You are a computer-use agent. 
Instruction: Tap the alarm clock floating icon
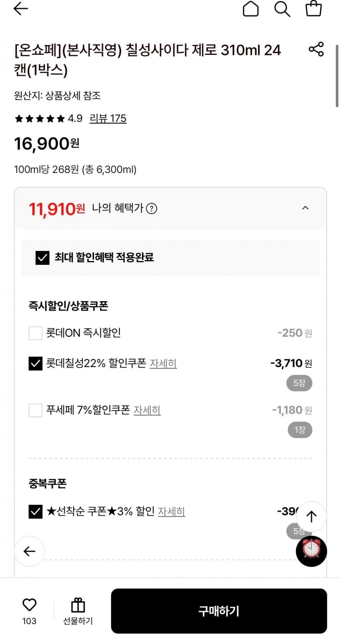pyautogui.click(x=311, y=551)
